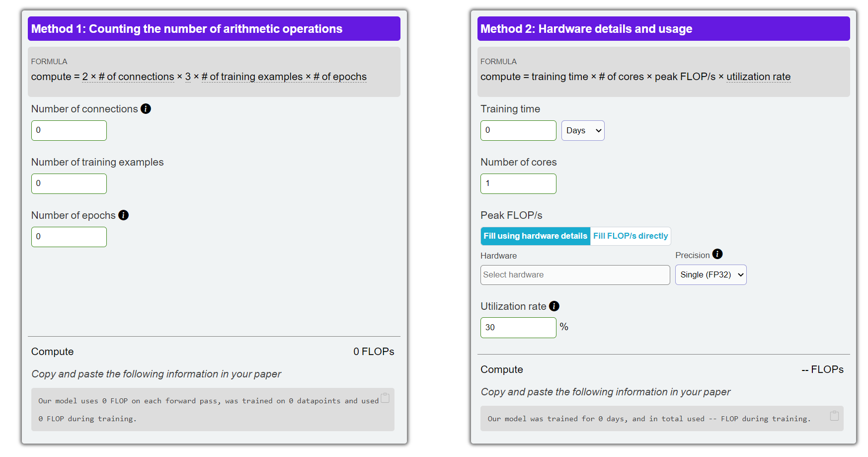This screenshot has width=868, height=457.
Task: Click info icon next to Precision
Action: 717,254
